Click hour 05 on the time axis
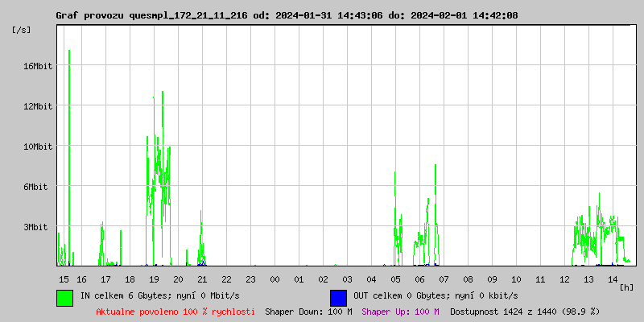Screen dimensions: 644x322 pyautogui.click(x=395, y=279)
